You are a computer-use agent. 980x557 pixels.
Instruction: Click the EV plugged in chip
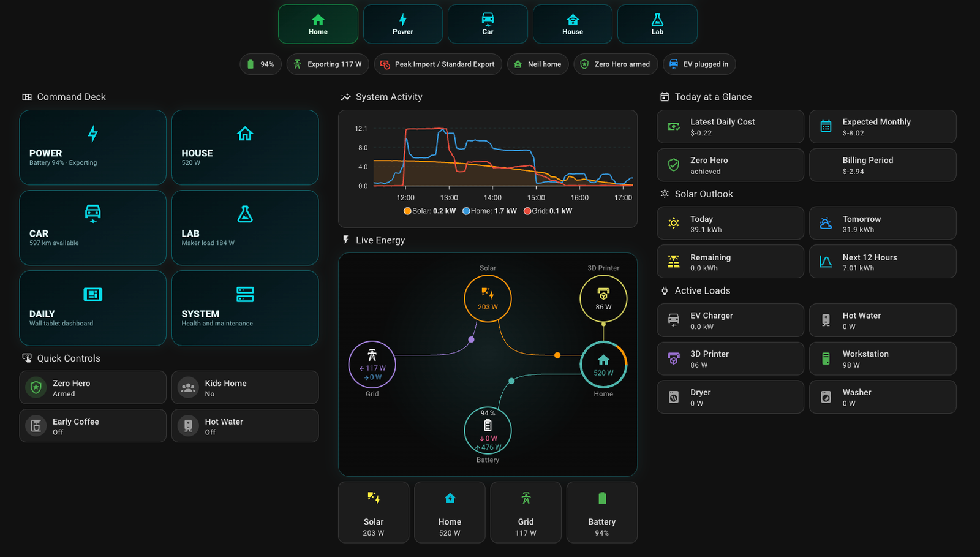(x=699, y=64)
